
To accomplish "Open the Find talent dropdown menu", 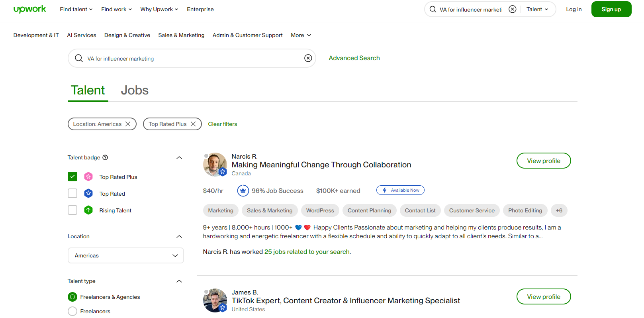I will [x=76, y=9].
